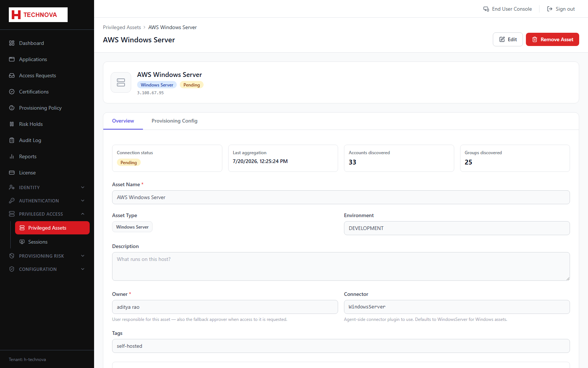Click the Provisioning Risk shield icon
Screen dimensions: 588x368
[12, 256]
